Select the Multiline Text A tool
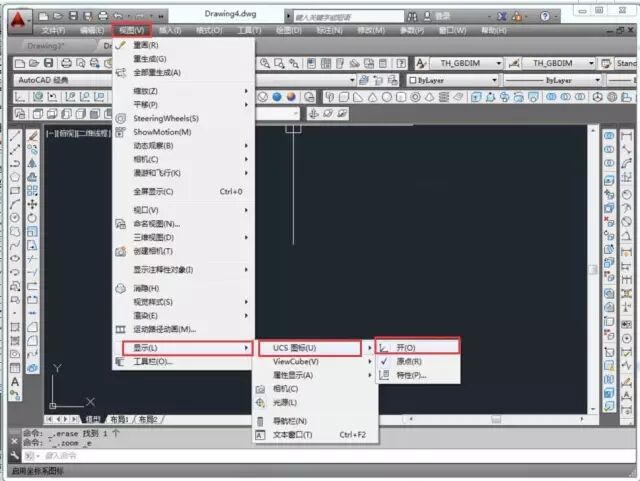 (15, 382)
